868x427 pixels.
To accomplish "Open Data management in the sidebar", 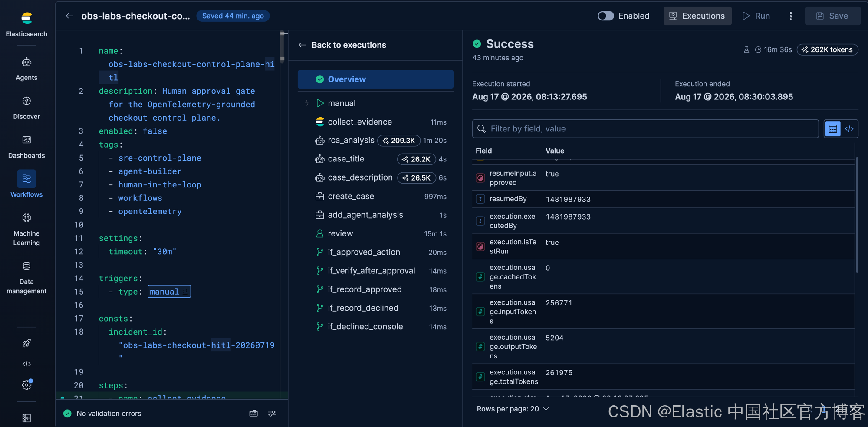I will (26, 278).
